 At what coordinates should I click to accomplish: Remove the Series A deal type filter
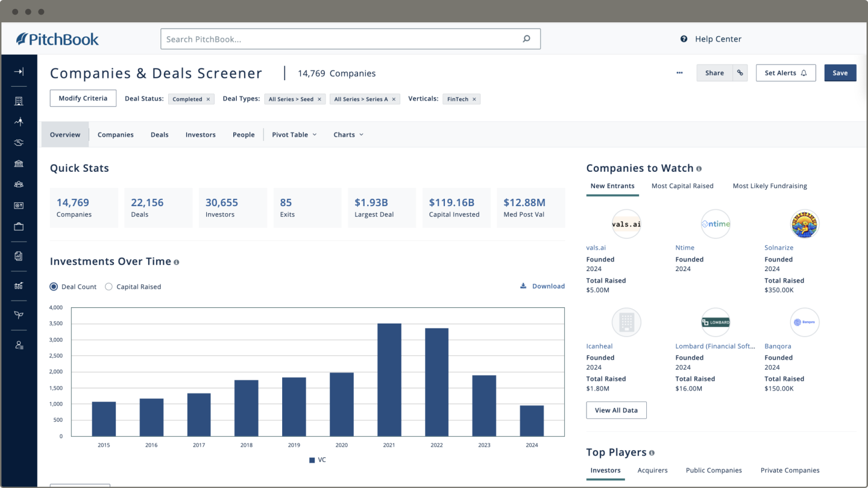pos(394,99)
